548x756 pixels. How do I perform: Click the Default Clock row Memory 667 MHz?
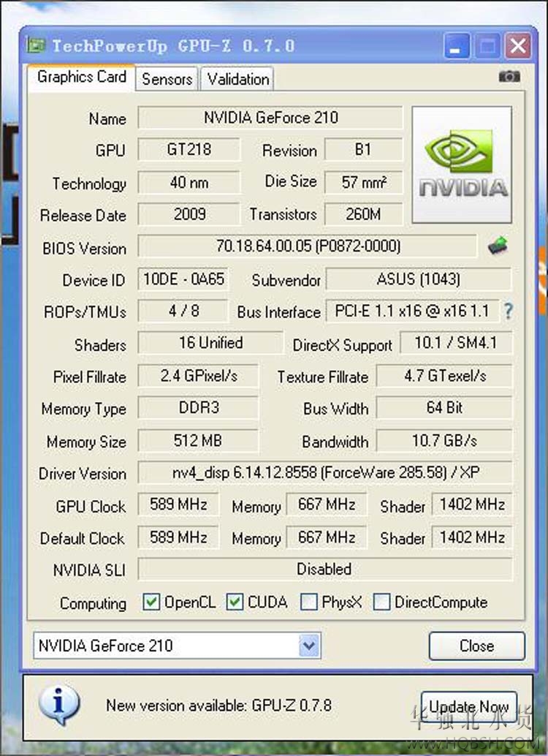pyautogui.click(x=327, y=537)
